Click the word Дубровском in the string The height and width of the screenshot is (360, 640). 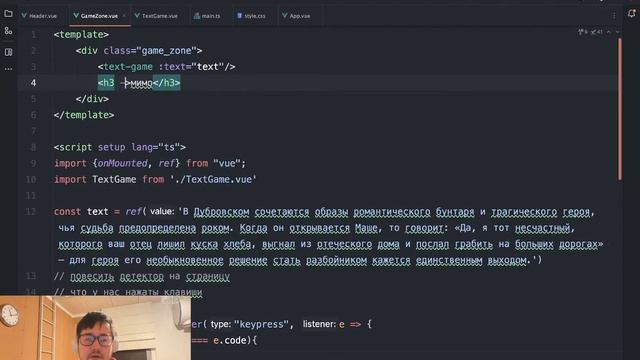pos(221,212)
